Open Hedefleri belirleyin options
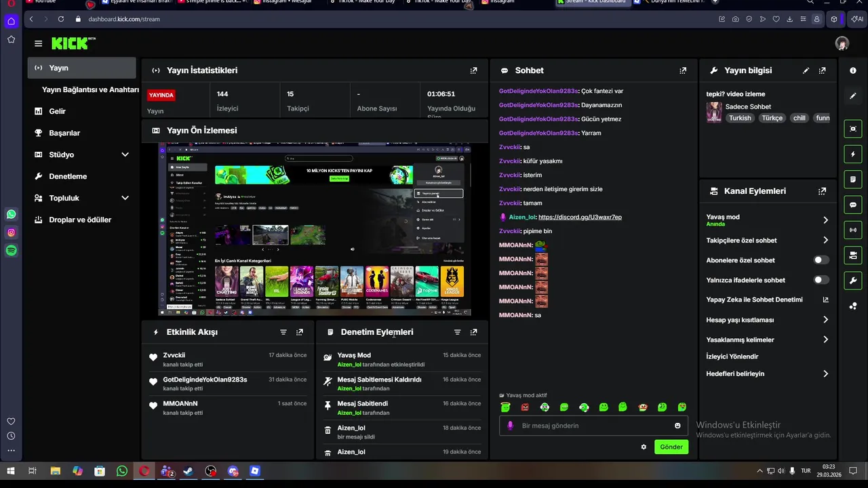The height and width of the screenshot is (488, 868). [825, 373]
